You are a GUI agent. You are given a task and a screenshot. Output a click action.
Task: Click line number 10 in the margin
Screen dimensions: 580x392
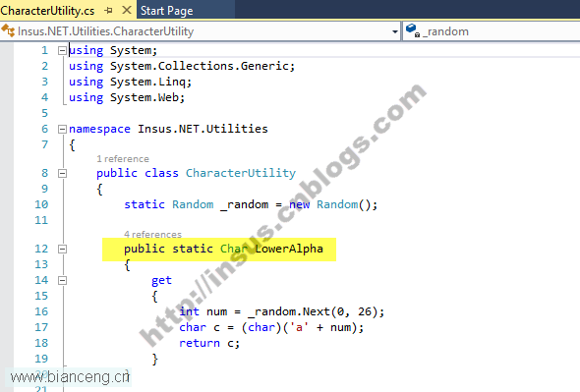point(41,204)
